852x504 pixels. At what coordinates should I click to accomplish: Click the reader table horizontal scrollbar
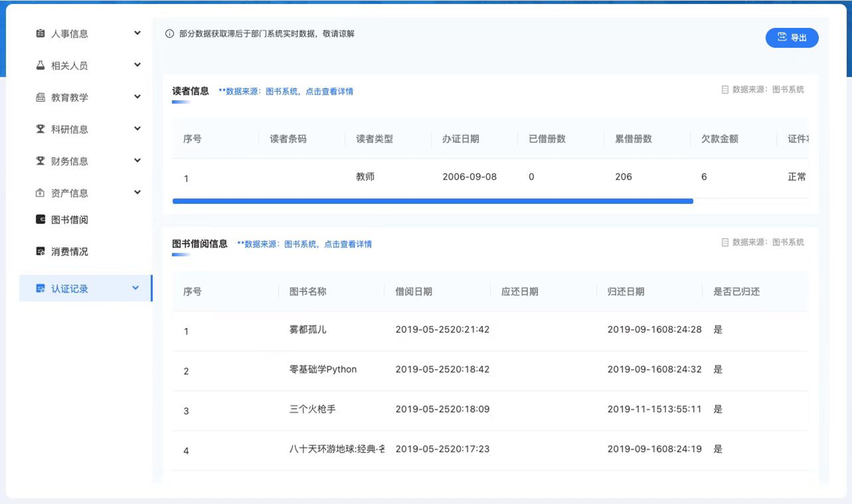[x=433, y=201]
